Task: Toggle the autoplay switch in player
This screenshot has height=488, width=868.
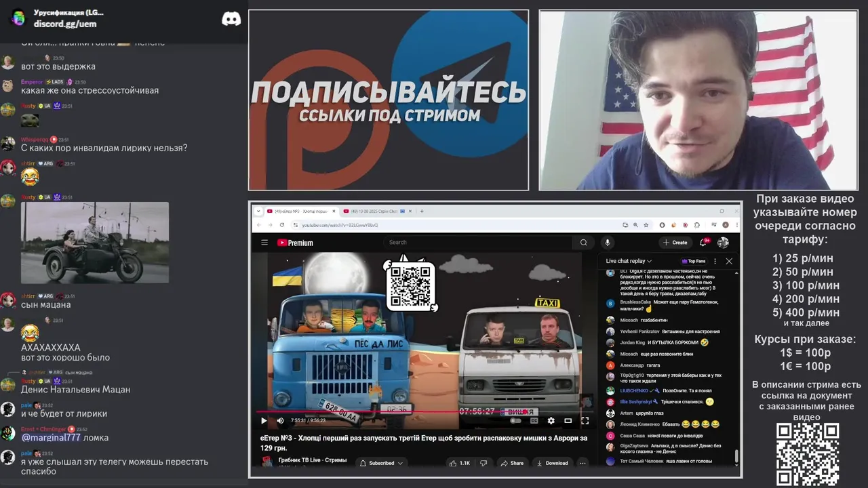Action: pos(516,420)
